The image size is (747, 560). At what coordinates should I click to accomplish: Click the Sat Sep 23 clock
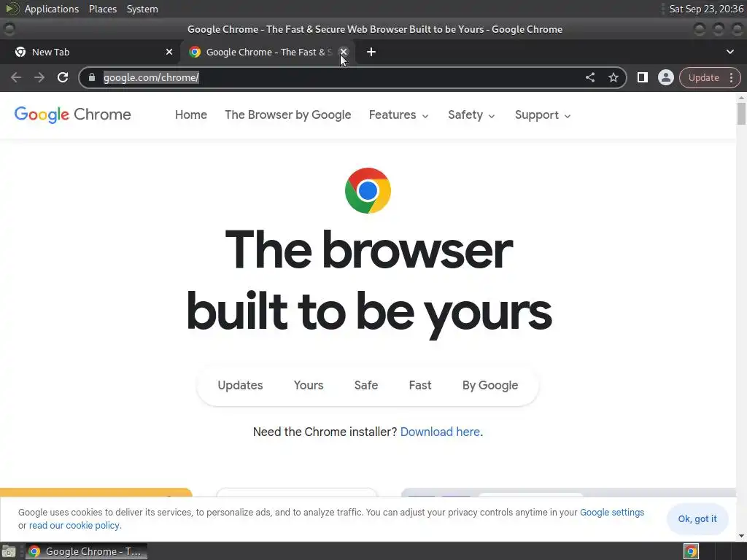[x=706, y=9]
